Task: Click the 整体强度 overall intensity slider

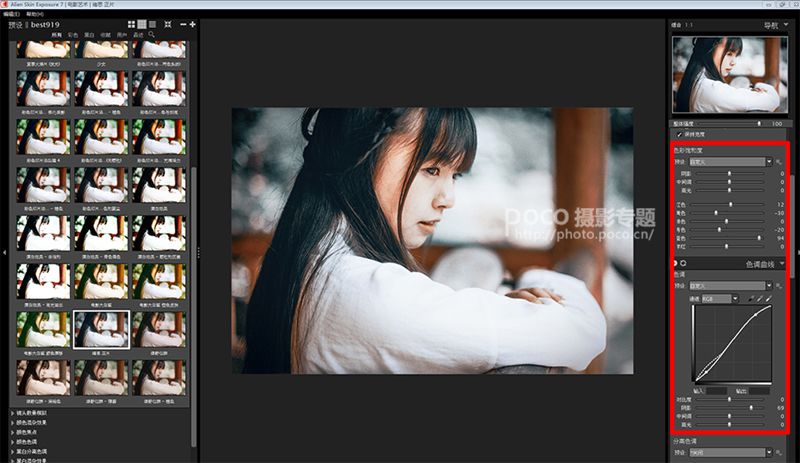Action: click(x=730, y=124)
